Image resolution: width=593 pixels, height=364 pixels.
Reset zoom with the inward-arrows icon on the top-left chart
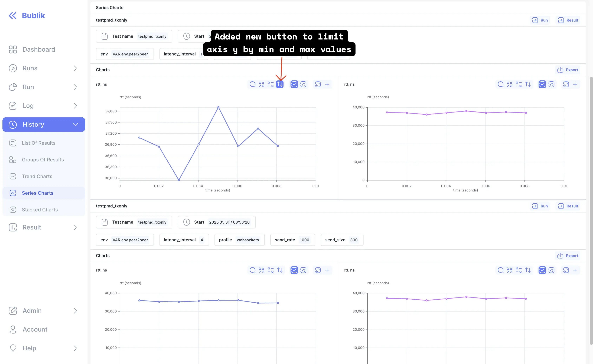(262, 84)
